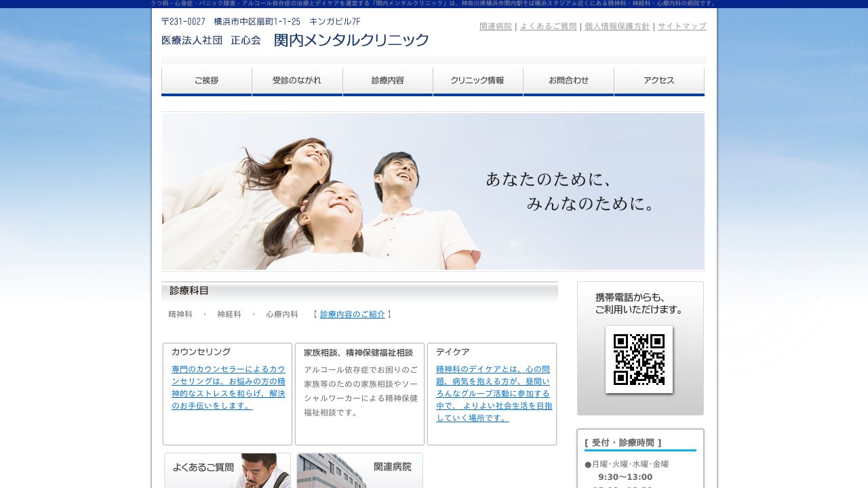Select the 診療内容 menu item
Image resolution: width=868 pixels, height=488 pixels.
pyautogui.click(x=387, y=80)
